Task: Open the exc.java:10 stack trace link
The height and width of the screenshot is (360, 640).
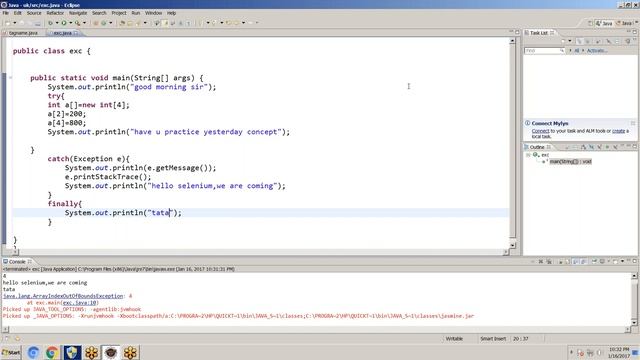Action: point(80,303)
